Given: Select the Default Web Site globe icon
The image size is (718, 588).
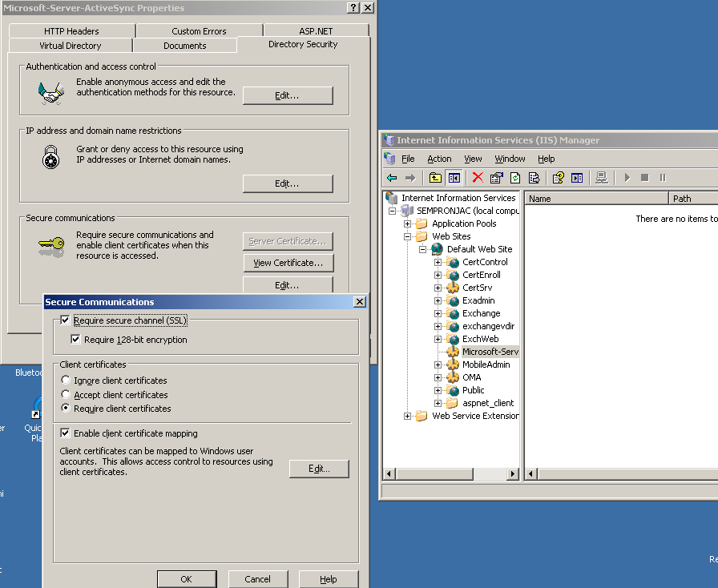Looking at the screenshot, I should click(438, 249).
